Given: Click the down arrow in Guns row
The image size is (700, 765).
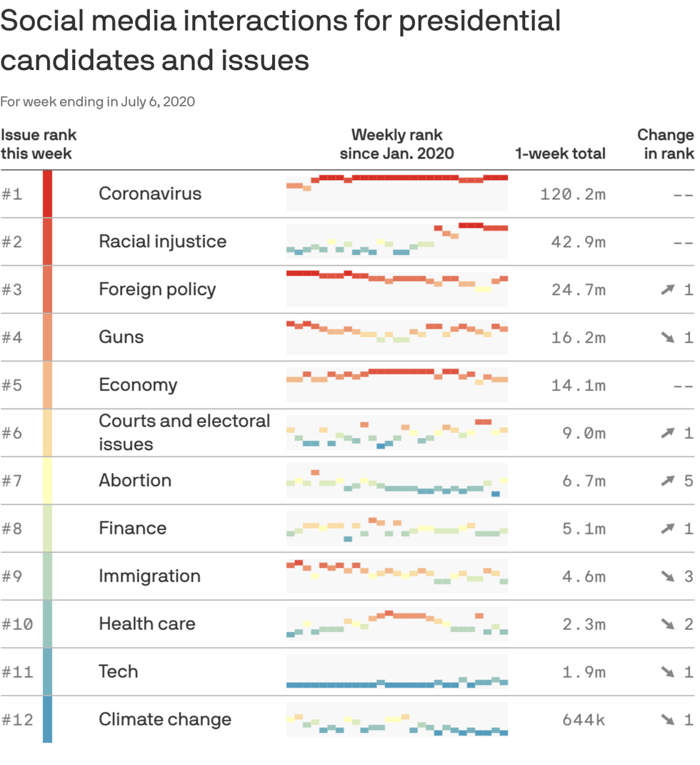Looking at the screenshot, I should tap(668, 337).
